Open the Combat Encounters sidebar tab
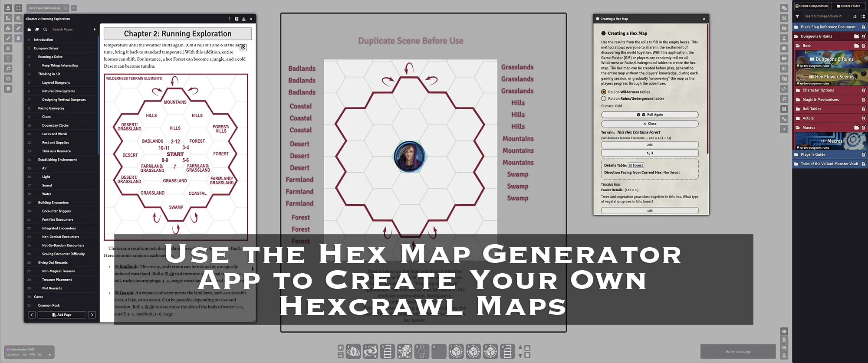 784,18
